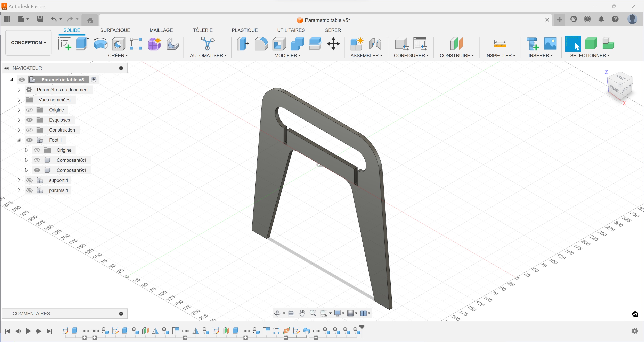Switch to the MAILLAGE tab
644x342 pixels.
tap(161, 30)
